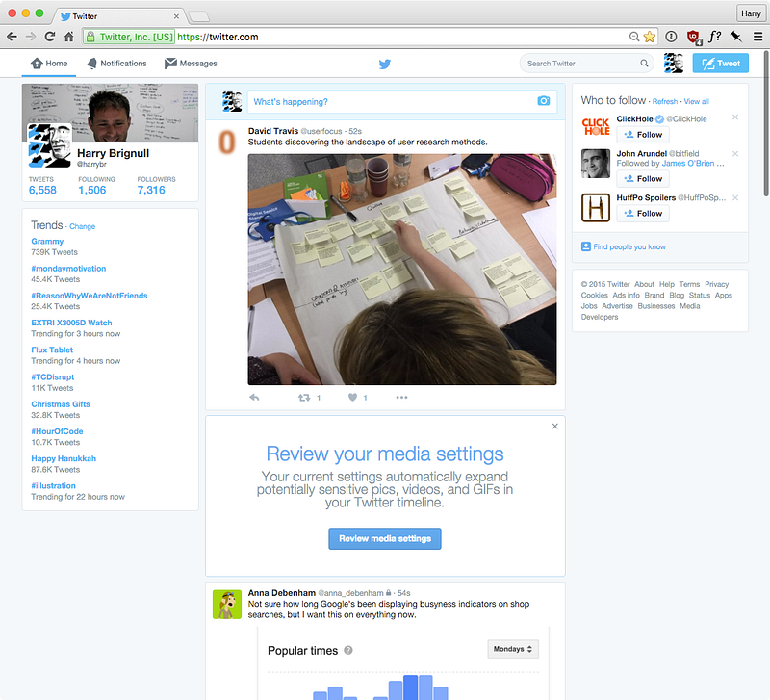
Task: Follow ClickHole
Action: pos(643,135)
